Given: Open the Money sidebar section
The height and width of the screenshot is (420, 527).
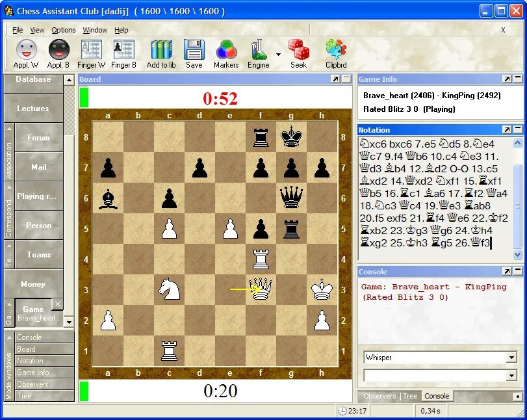Looking at the screenshot, I should (33, 284).
